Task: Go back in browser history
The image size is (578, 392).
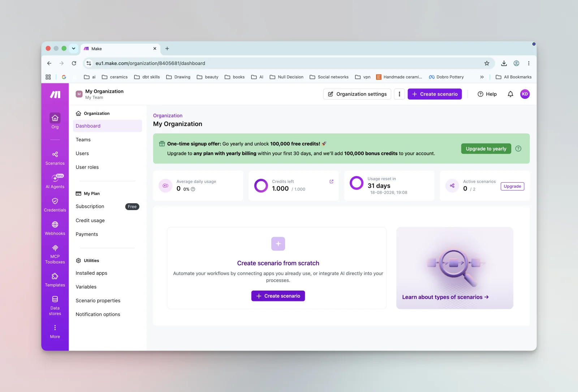Action: click(49, 63)
